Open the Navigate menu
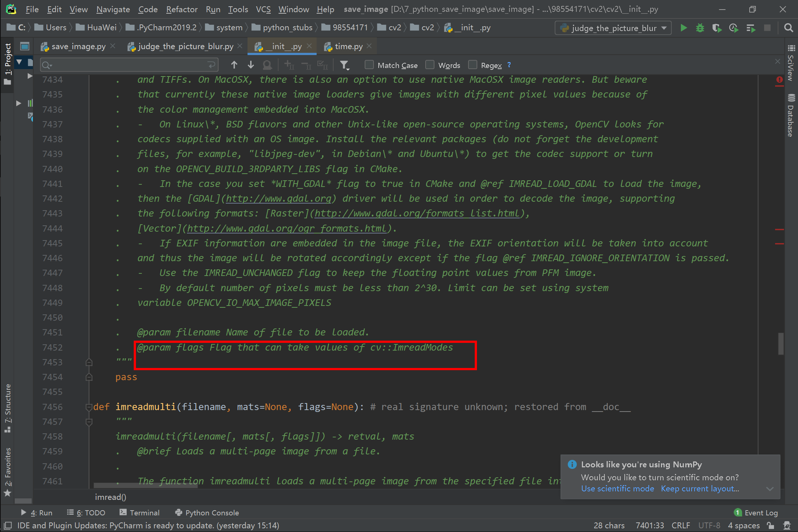Viewport: 798px width, 532px height. click(113, 9)
